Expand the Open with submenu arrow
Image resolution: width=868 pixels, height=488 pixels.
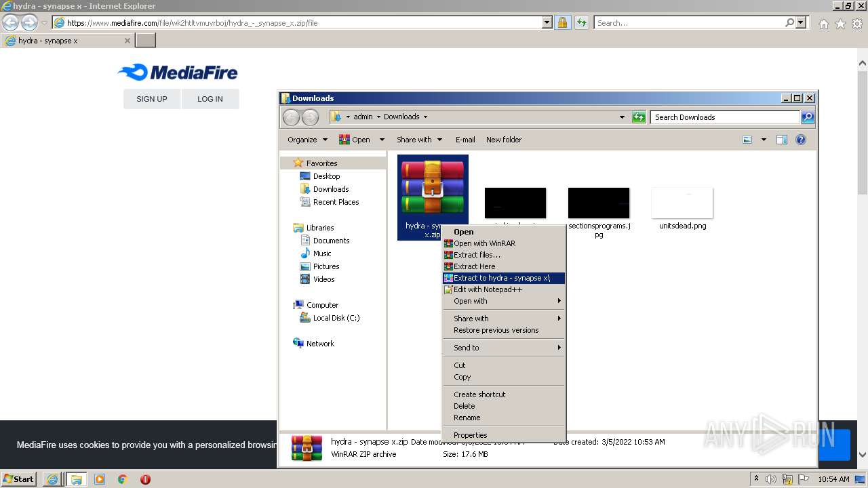[559, 301]
